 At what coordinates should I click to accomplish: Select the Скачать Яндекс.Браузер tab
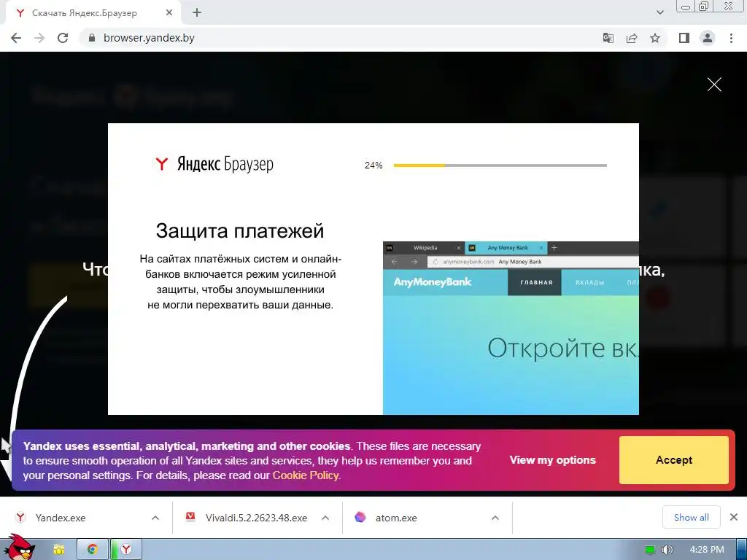(x=93, y=13)
